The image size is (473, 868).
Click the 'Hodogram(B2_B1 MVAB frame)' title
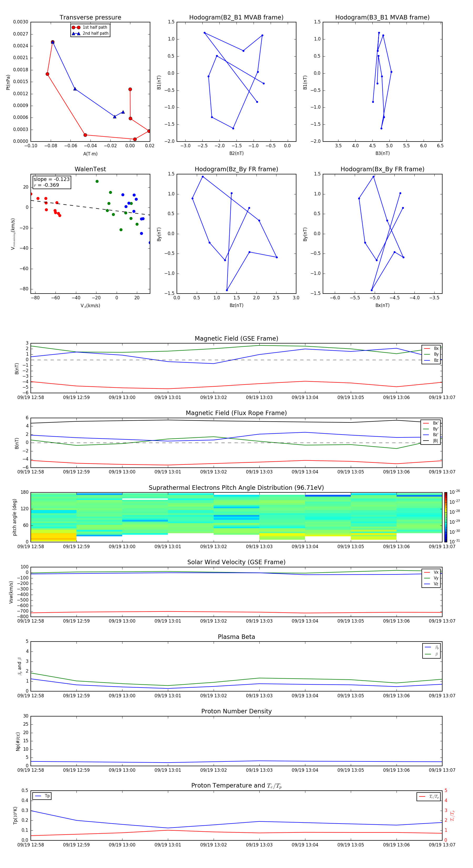click(x=236, y=18)
